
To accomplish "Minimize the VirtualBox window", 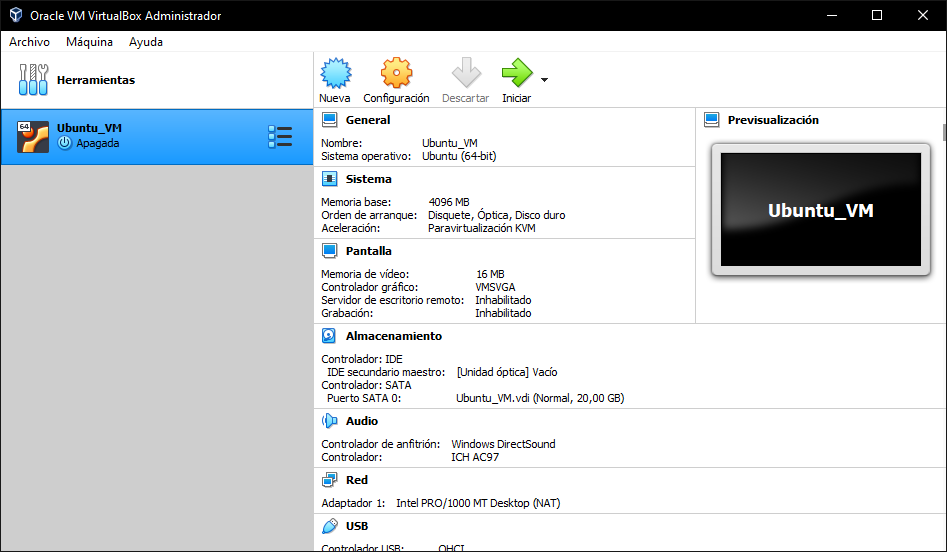I will (832, 15).
